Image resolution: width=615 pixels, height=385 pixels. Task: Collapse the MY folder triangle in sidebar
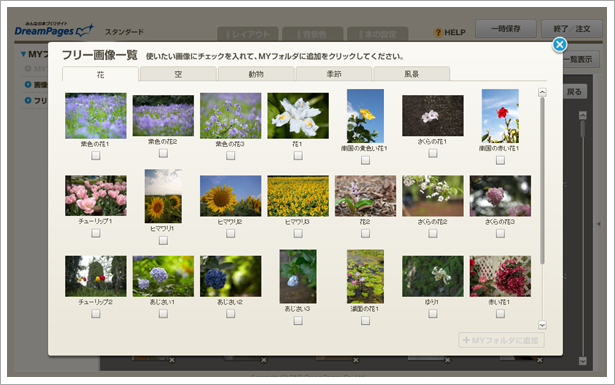[x=24, y=54]
